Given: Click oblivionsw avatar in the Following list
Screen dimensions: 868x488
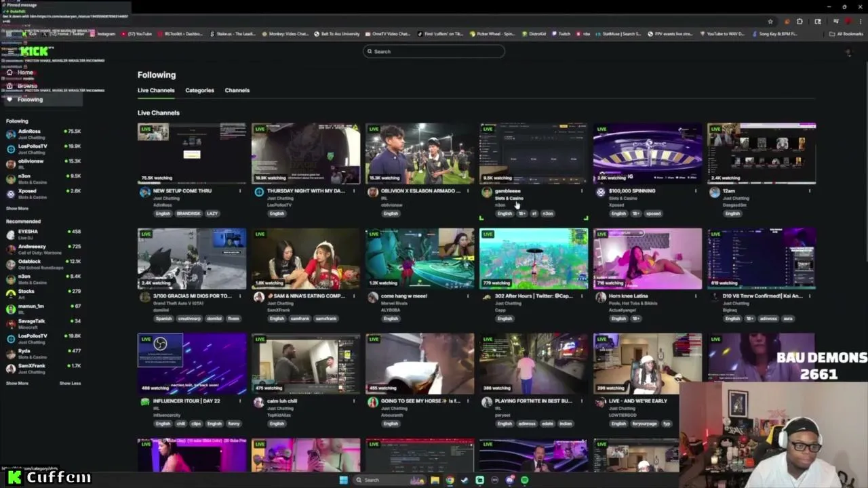Looking at the screenshot, I should [11, 163].
